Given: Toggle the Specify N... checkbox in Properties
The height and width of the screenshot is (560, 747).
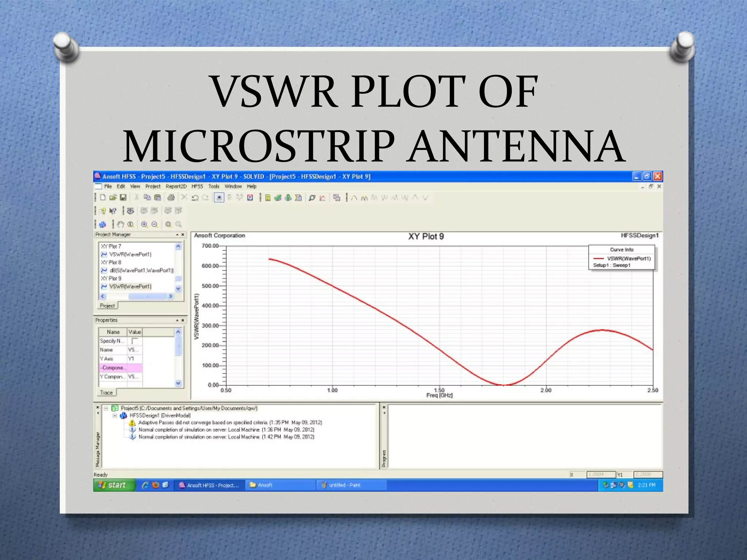Looking at the screenshot, I should 135,341.
